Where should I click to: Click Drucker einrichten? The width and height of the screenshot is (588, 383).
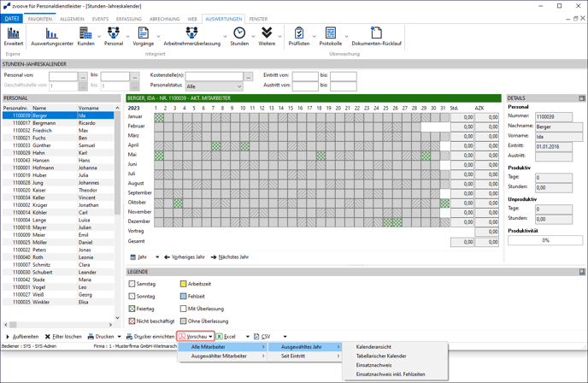(150, 337)
